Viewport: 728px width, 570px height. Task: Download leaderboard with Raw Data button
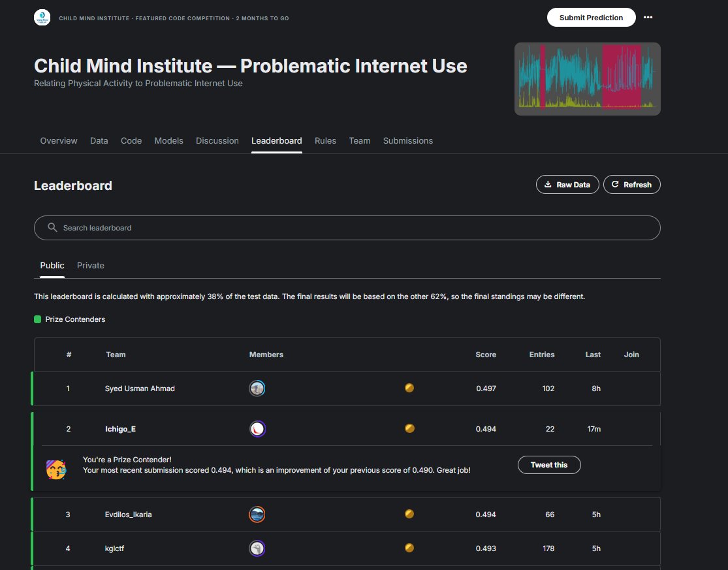[567, 184]
